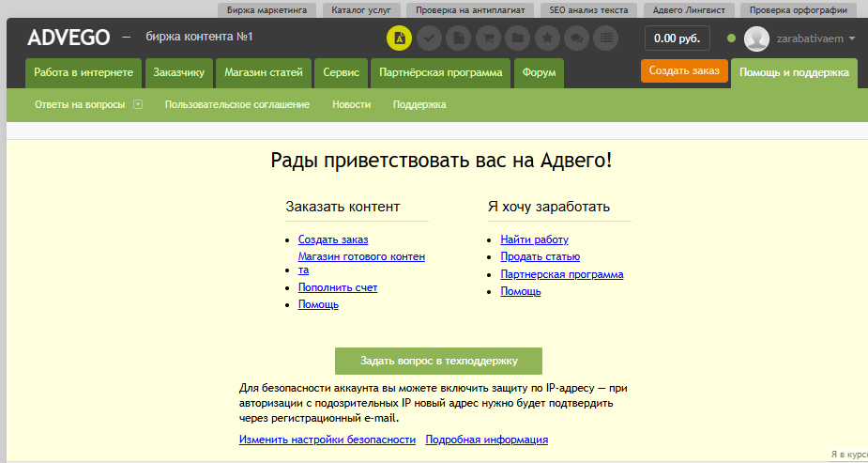Open the Работа в интернете tab
Viewport: 868px width, 463px height.
(x=84, y=73)
